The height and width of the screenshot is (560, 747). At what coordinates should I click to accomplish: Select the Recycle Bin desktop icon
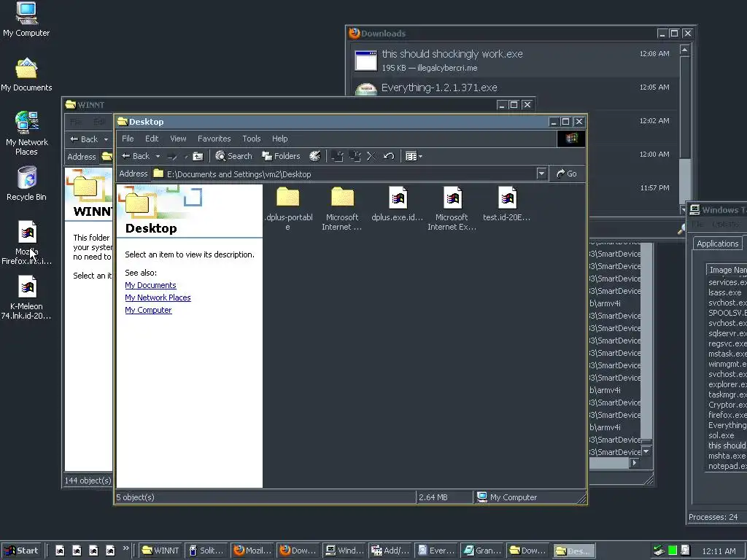click(x=27, y=183)
